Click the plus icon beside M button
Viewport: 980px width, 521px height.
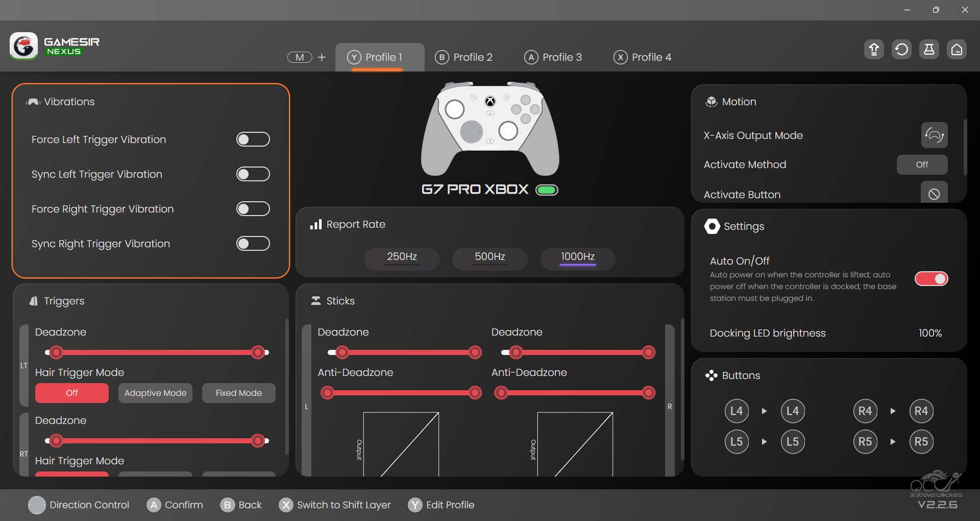[322, 57]
